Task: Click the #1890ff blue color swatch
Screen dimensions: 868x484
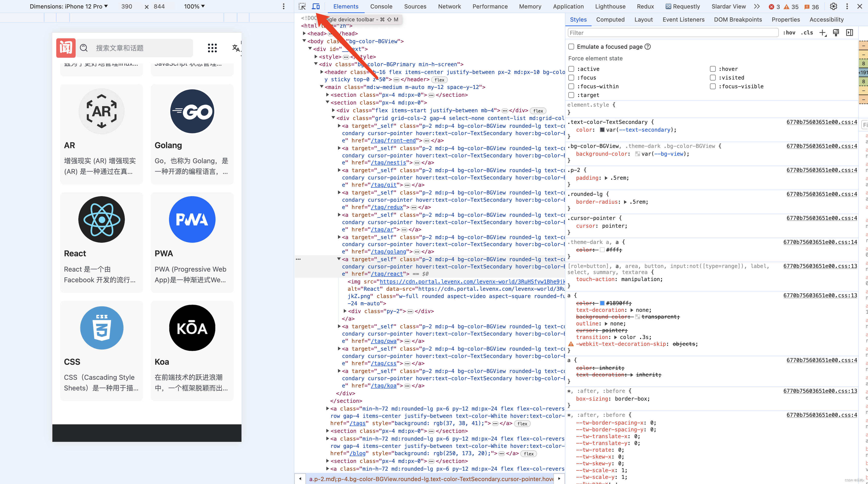Action: tap(602, 303)
